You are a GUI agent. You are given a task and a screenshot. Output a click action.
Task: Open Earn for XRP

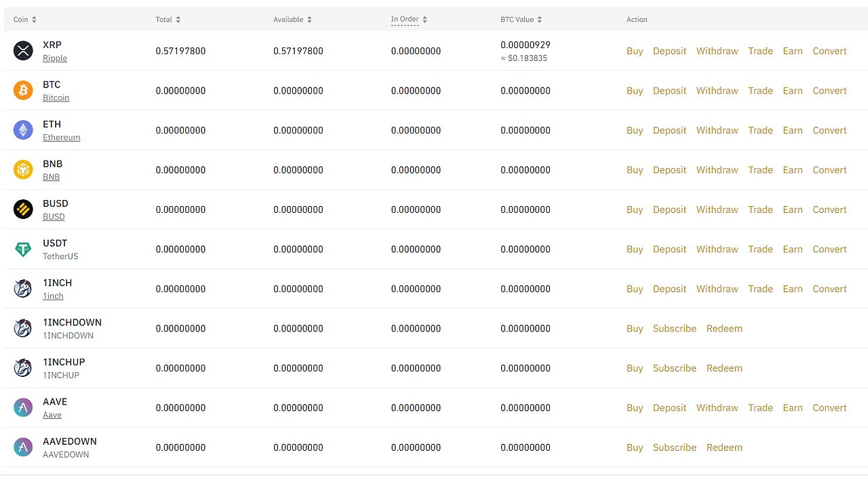point(793,51)
